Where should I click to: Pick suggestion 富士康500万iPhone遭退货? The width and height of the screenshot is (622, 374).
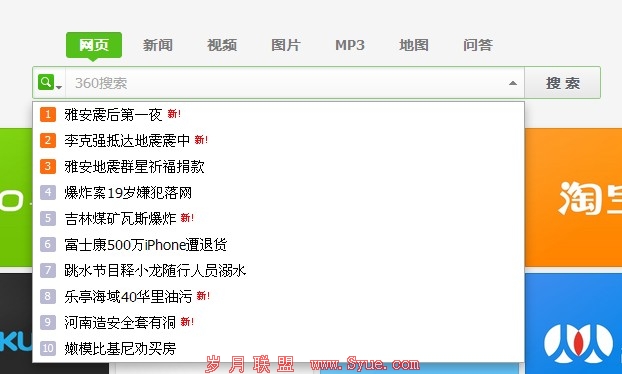click(x=146, y=245)
